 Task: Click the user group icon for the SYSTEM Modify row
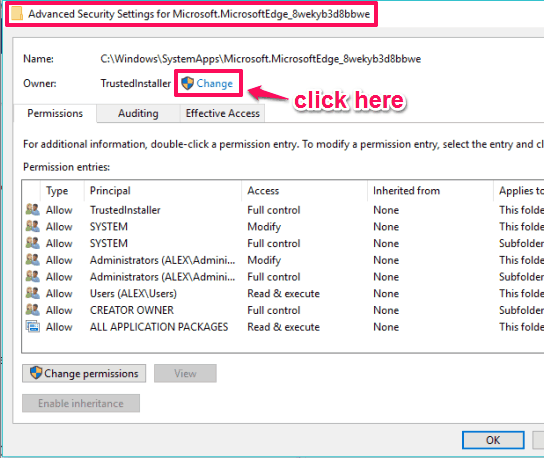coord(33,226)
